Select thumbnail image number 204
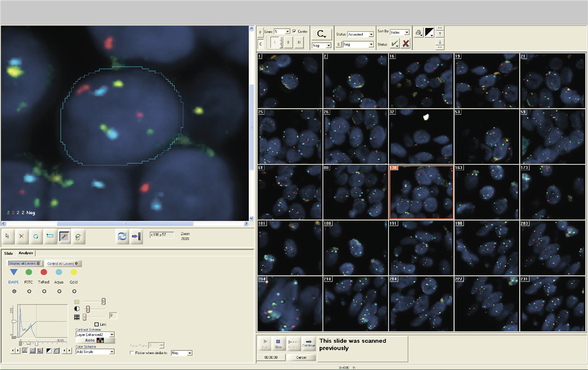 (x=290, y=304)
